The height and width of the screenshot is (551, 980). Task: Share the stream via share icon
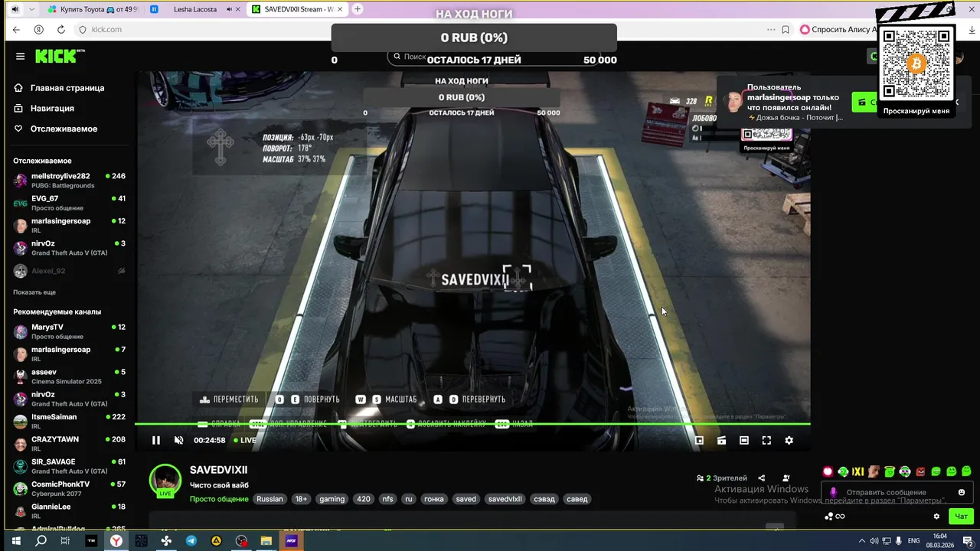point(761,478)
